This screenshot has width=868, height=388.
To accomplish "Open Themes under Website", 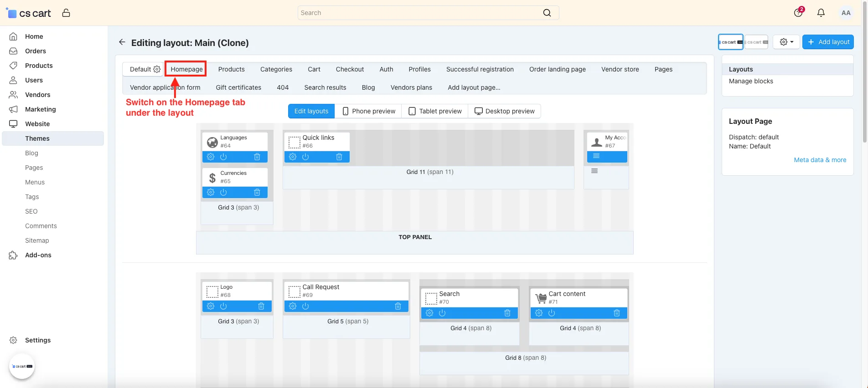I will click(x=52, y=138).
